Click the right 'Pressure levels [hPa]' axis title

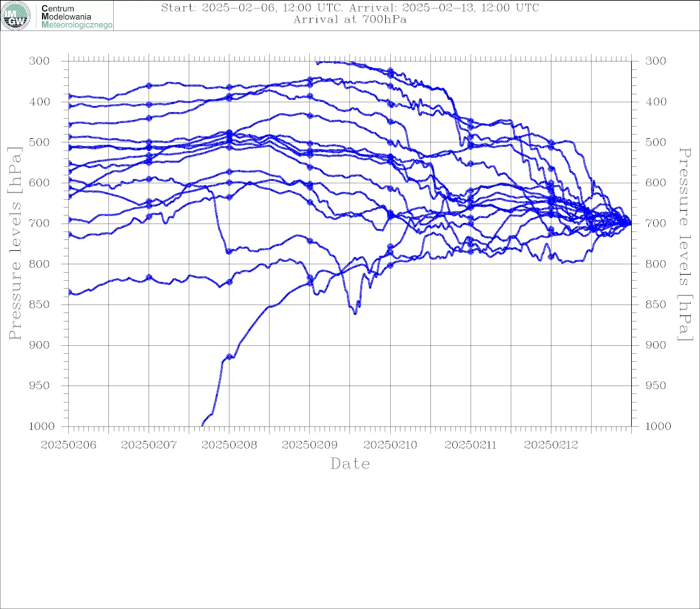(x=685, y=244)
